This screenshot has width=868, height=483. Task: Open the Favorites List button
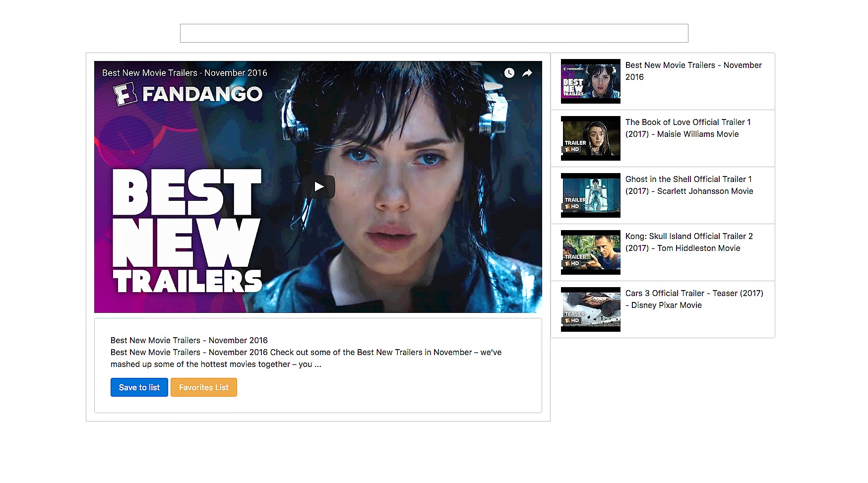204,387
